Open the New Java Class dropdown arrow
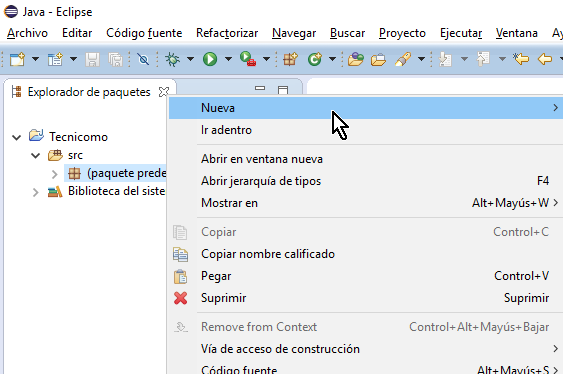This screenshot has height=374, width=563. 332,59
